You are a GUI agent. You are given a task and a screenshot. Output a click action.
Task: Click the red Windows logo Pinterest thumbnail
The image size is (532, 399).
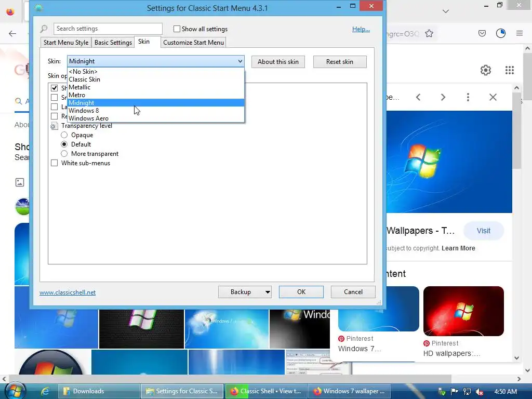click(x=463, y=311)
